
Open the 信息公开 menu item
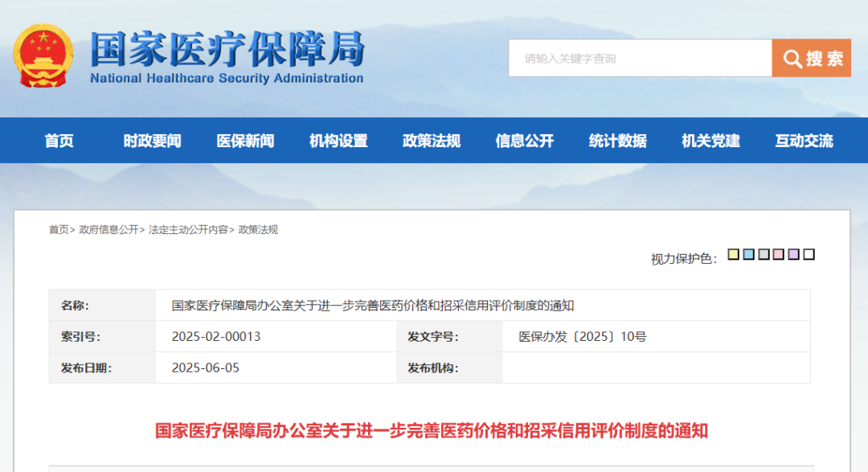point(525,142)
